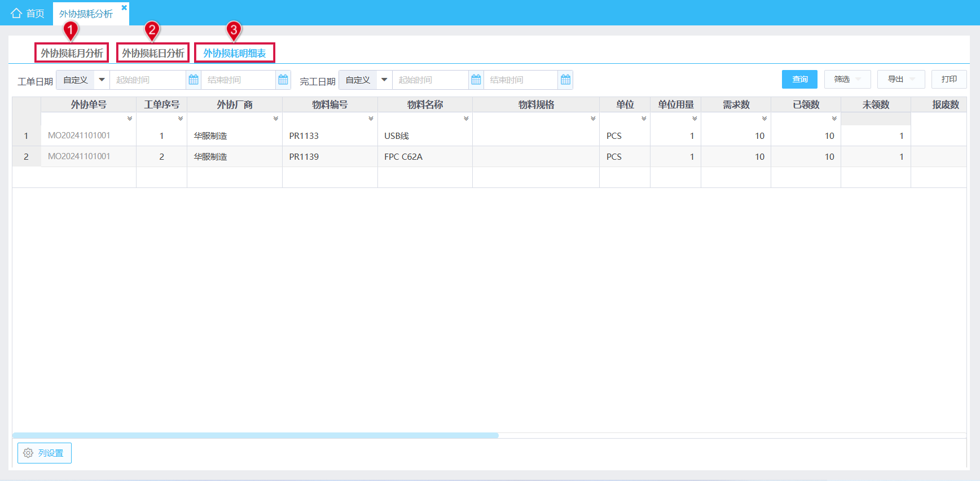
Task: Open 工单日期 start time calendar icon
Action: 194,80
